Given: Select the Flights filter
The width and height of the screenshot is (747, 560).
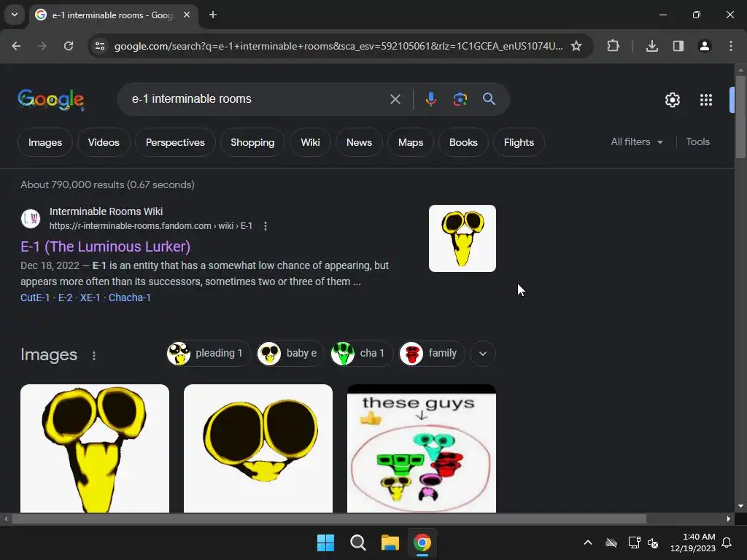Looking at the screenshot, I should (519, 142).
